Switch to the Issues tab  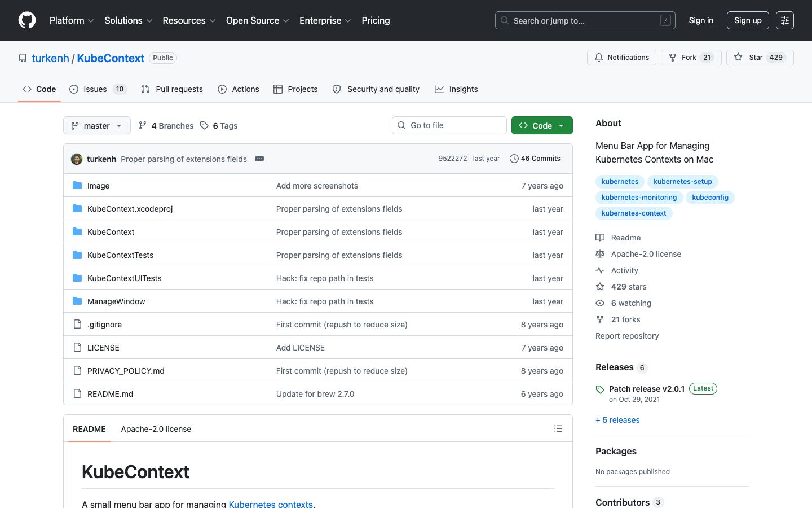click(98, 89)
